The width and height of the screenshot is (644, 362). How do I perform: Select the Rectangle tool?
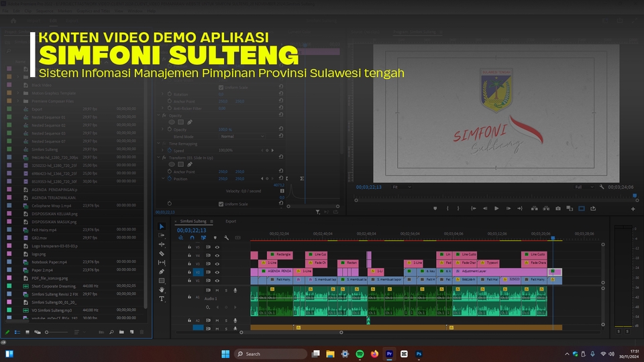coord(162,281)
